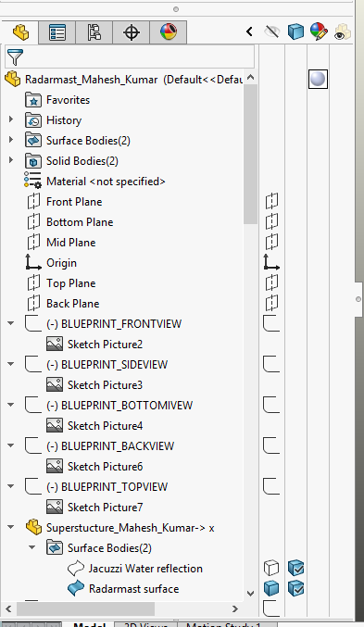The image size is (364, 627).
Task: Open the PropertyManager tab icon
Action: pyautogui.click(x=57, y=32)
